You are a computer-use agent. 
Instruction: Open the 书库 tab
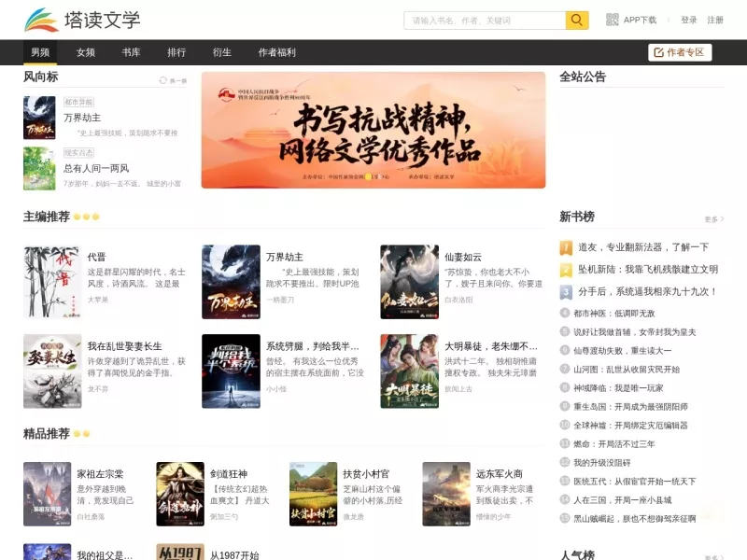click(x=131, y=52)
